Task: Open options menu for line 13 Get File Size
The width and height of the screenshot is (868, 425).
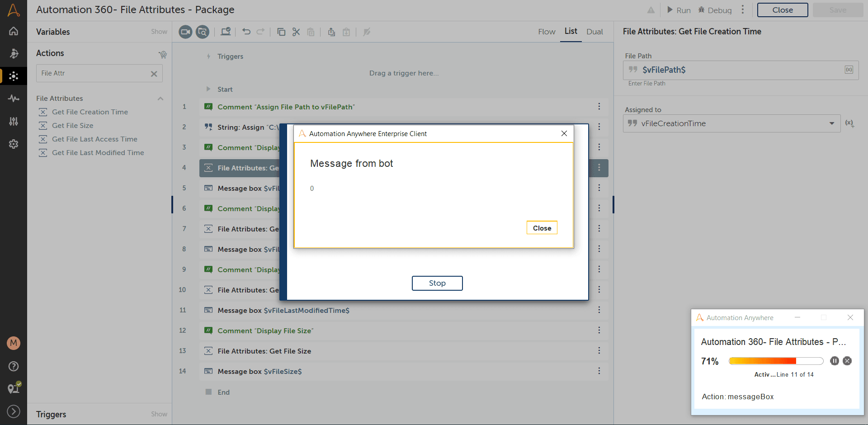Action: [599, 351]
